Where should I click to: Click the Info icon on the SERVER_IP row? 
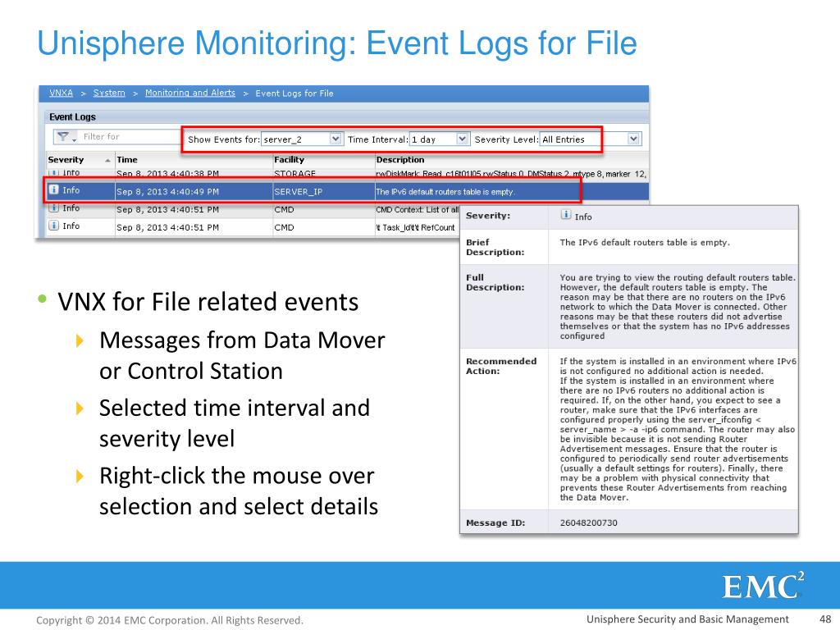53,189
